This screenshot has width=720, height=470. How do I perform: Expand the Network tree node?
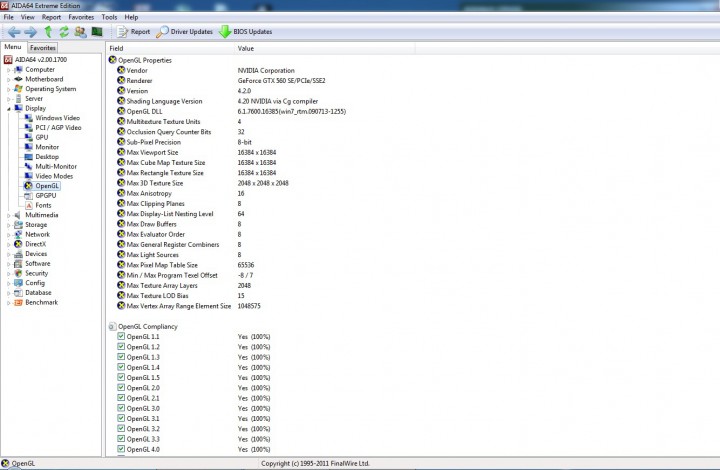tap(8, 235)
